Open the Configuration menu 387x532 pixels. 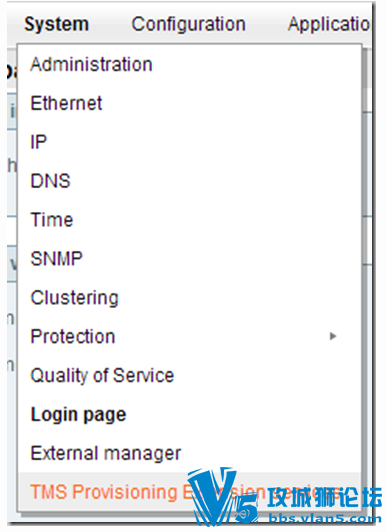pos(189,24)
